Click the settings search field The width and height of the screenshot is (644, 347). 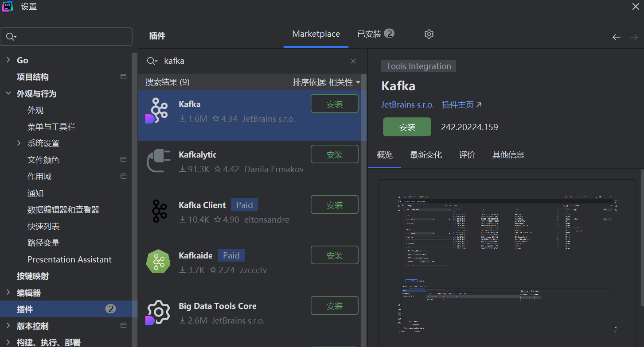(66, 37)
